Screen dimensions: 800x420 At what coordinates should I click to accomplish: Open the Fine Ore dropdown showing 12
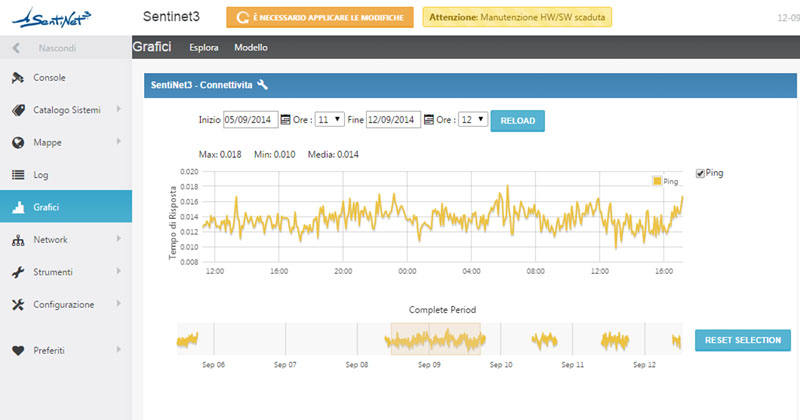point(472,119)
